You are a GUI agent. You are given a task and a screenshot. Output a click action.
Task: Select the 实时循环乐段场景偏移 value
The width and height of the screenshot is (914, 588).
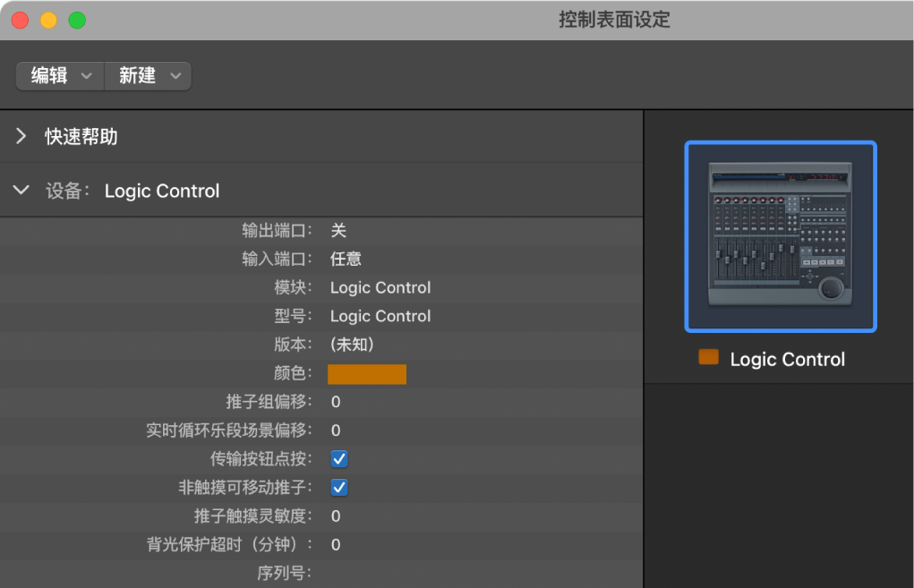[337, 430]
